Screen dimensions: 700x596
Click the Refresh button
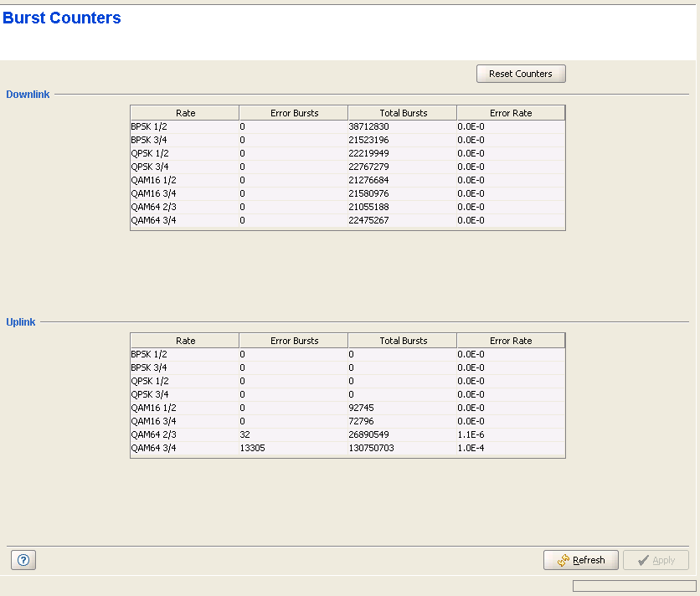[580, 560]
